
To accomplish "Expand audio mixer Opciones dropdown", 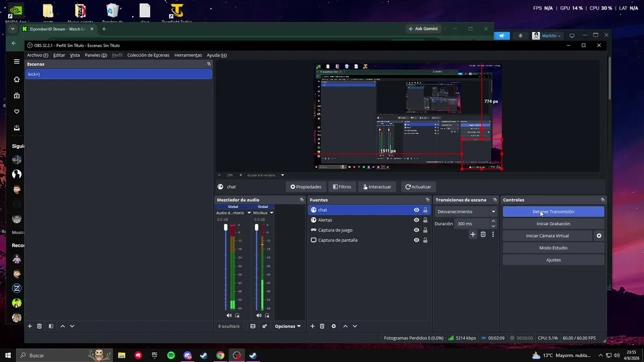I will [x=288, y=326].
